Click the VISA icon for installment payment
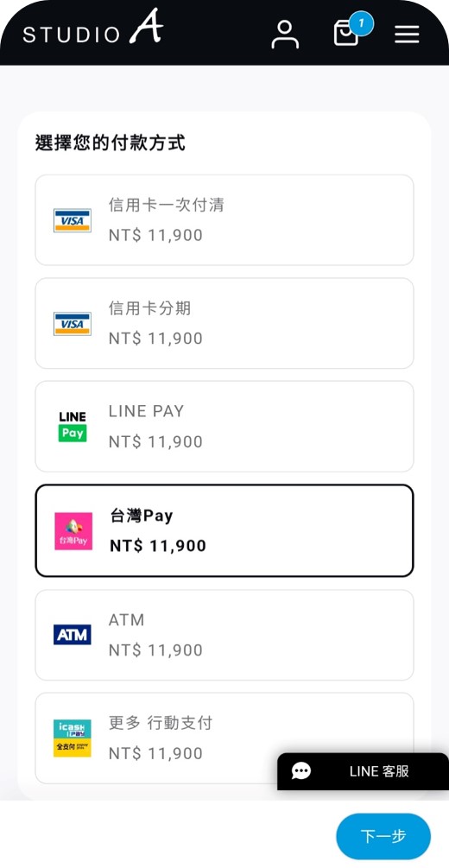Image resolution: width=449 pixels, height=868 pixels. coord(73,324)
